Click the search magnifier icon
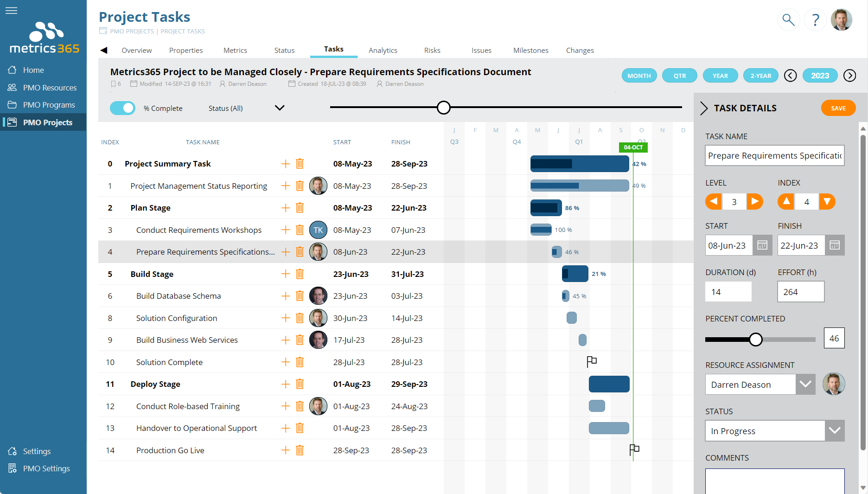Screen dimensions: 868x494 point(788,20)
